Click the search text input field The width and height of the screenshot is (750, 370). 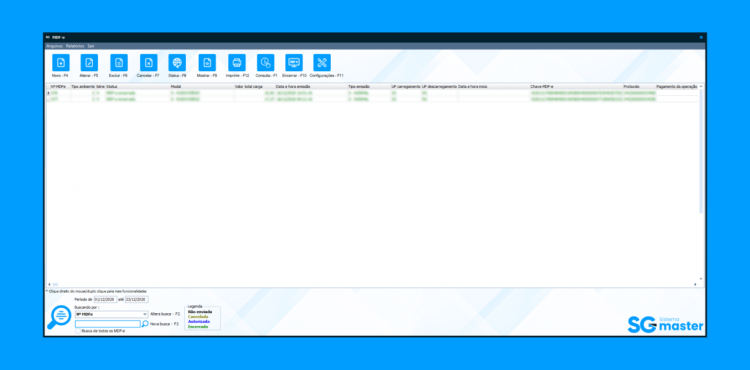[x=108, y=324]
